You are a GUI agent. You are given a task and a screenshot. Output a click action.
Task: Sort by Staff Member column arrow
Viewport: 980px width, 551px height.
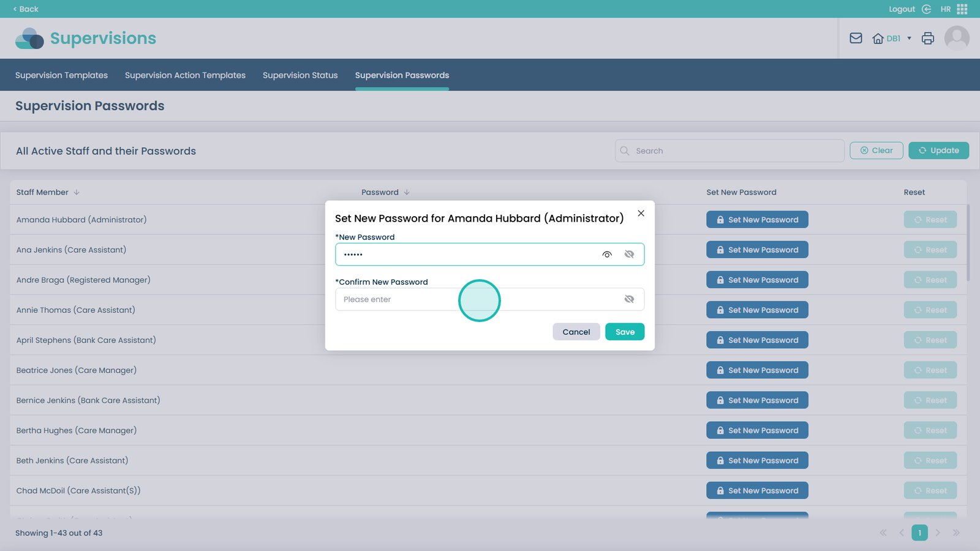[77, 192]
